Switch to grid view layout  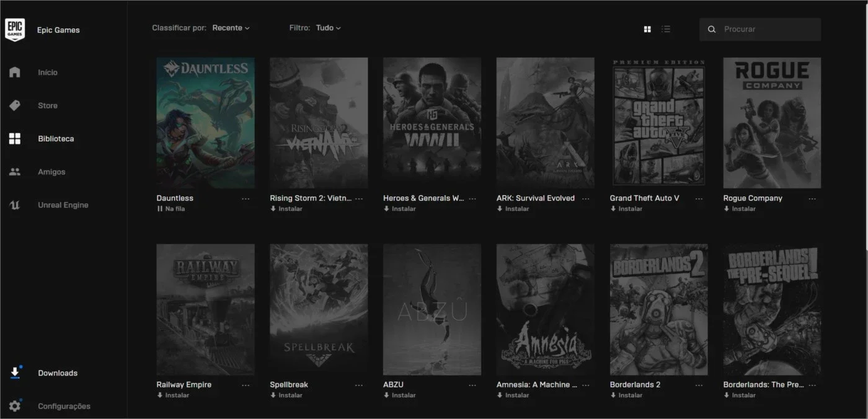(x=647, y=29)
